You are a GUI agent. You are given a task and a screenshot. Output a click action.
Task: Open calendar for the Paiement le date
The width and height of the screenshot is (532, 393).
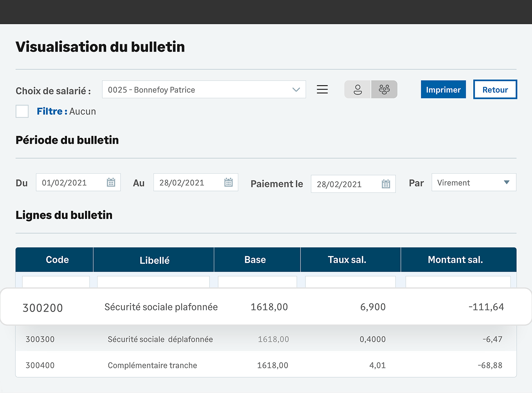[x=386, y=184]
